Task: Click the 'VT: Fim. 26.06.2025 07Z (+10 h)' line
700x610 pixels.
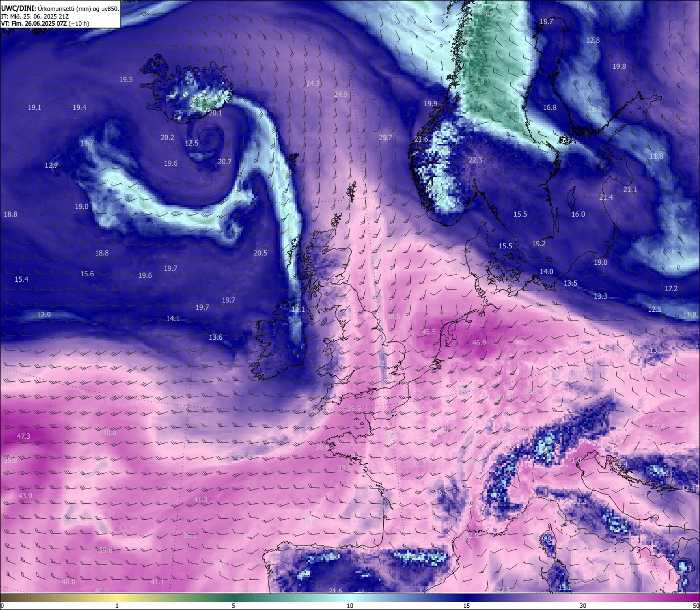Action: 45,24
